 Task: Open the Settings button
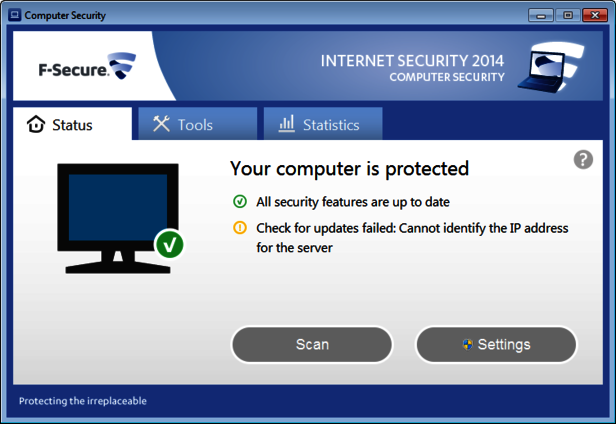[x=496, y=344]
